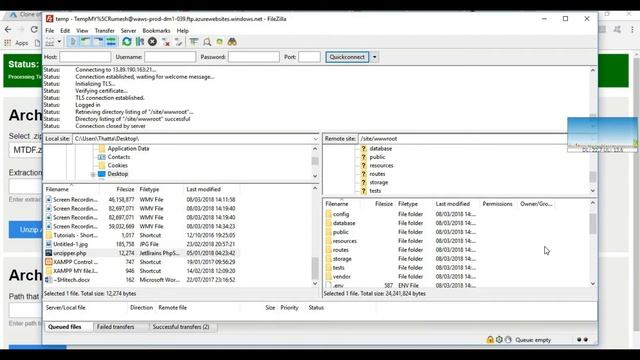Toggle synchronized browsing yellow icon
The height and width of the screenshot is (360, 640).
tap(220, 42)
